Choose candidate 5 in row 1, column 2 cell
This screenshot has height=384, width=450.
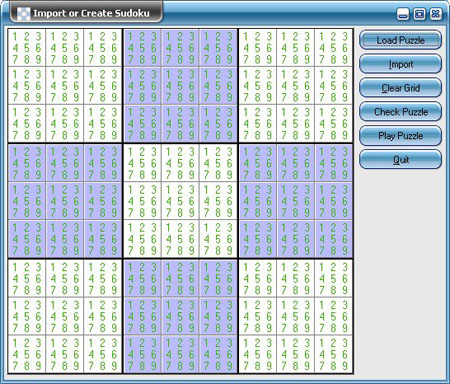(x=65, y=48)
